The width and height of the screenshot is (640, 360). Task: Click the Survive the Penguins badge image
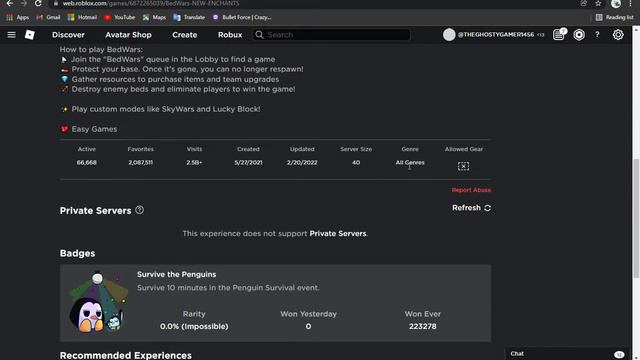click(x=98, y=302)
